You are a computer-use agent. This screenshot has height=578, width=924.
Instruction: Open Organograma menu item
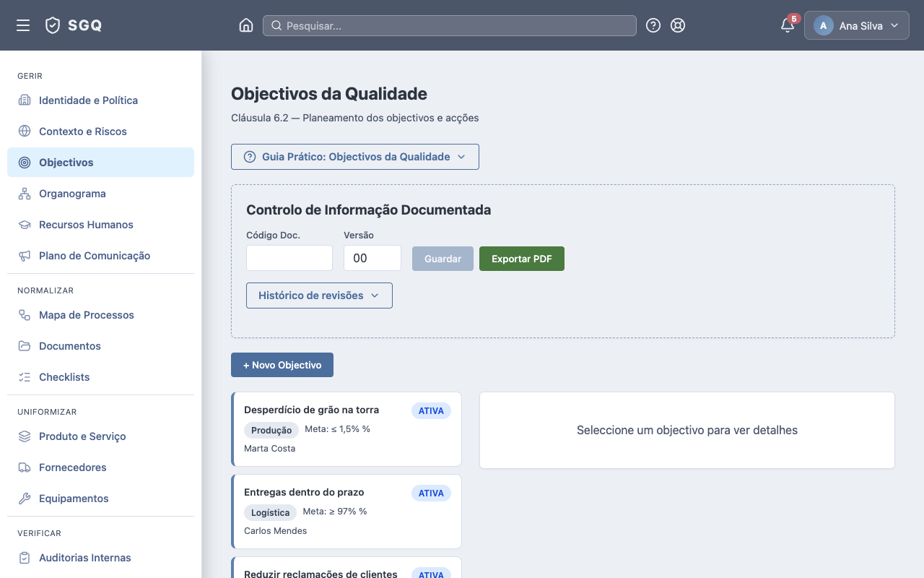[101, 194]
